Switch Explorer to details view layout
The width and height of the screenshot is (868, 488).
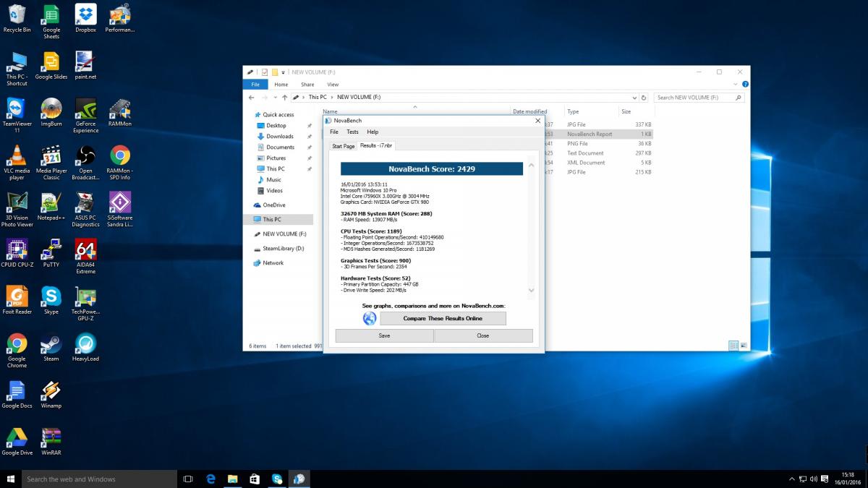tap(733, 346)
